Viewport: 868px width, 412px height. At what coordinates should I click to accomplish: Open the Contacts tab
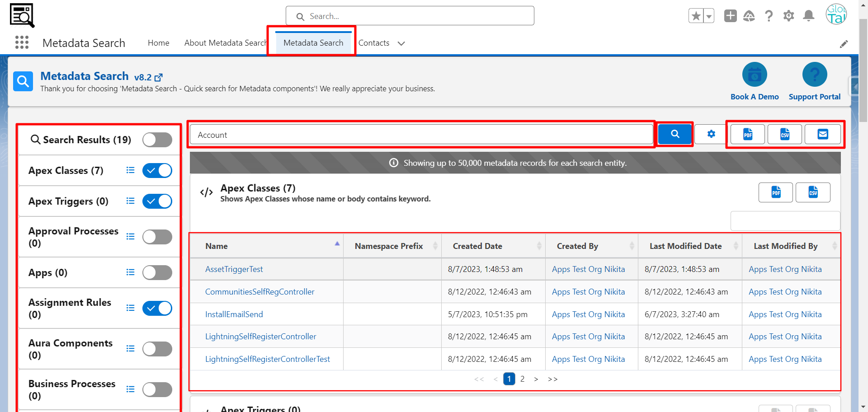[374, 43]
